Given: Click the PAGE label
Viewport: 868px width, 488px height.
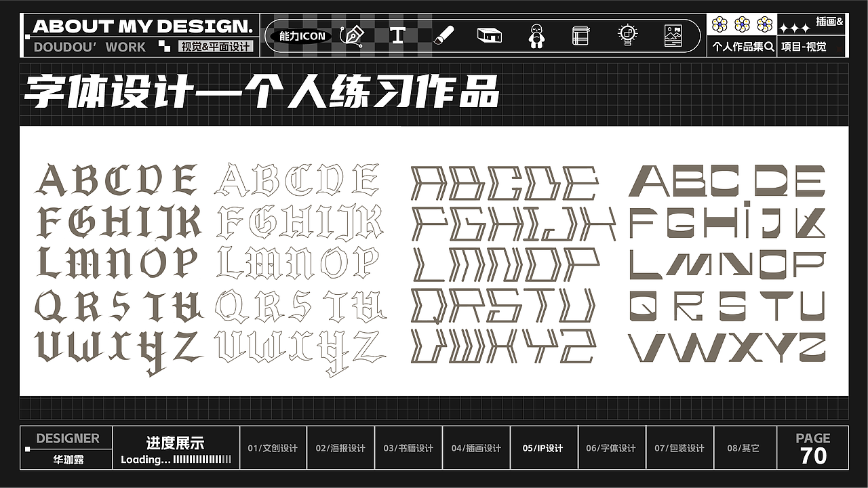Looking at the screenshot, I should [813, 439].
